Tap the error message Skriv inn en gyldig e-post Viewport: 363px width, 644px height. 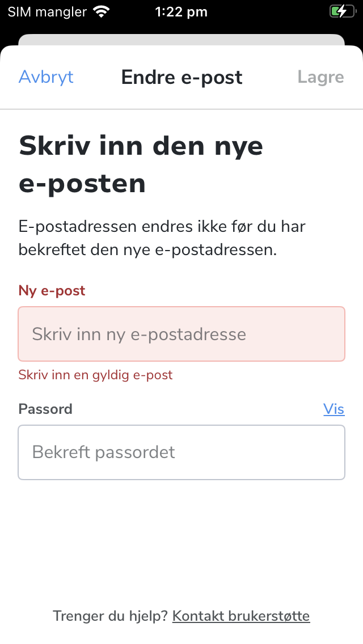(x=95, y=375)
